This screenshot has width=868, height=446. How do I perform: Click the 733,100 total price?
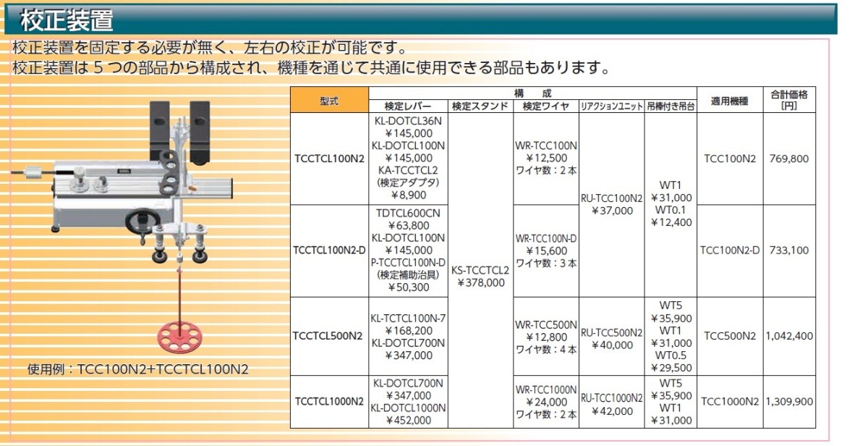[789, 251]
